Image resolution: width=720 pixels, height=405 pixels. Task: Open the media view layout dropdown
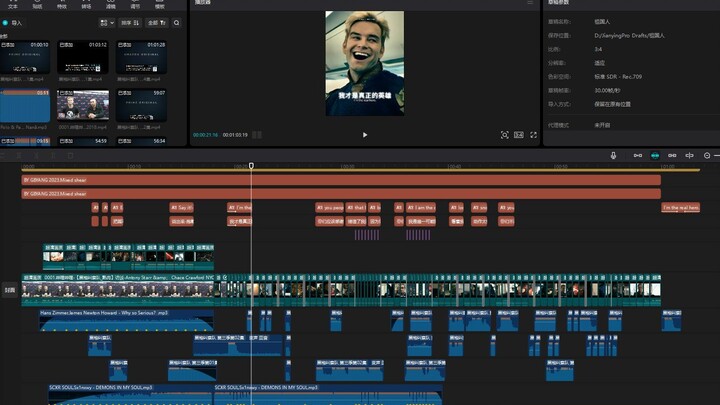(107, 22)
